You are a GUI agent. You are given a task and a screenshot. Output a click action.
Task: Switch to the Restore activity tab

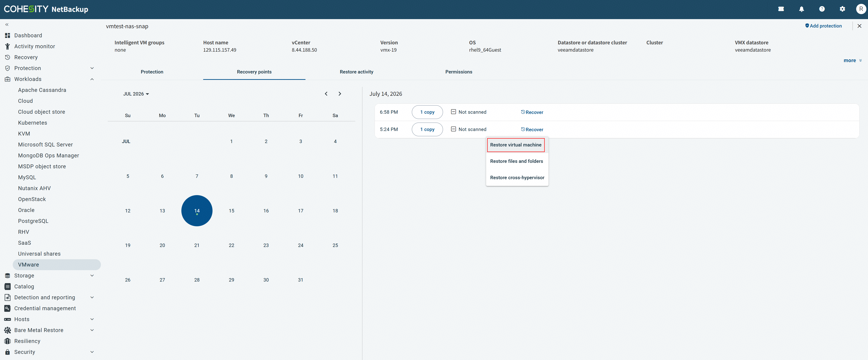pos(357,72)
